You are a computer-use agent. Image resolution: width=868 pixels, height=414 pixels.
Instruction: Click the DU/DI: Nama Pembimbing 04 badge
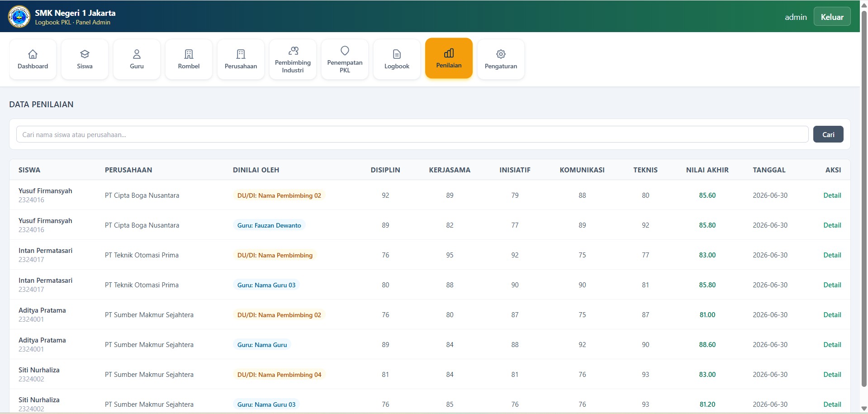point(279,375)
